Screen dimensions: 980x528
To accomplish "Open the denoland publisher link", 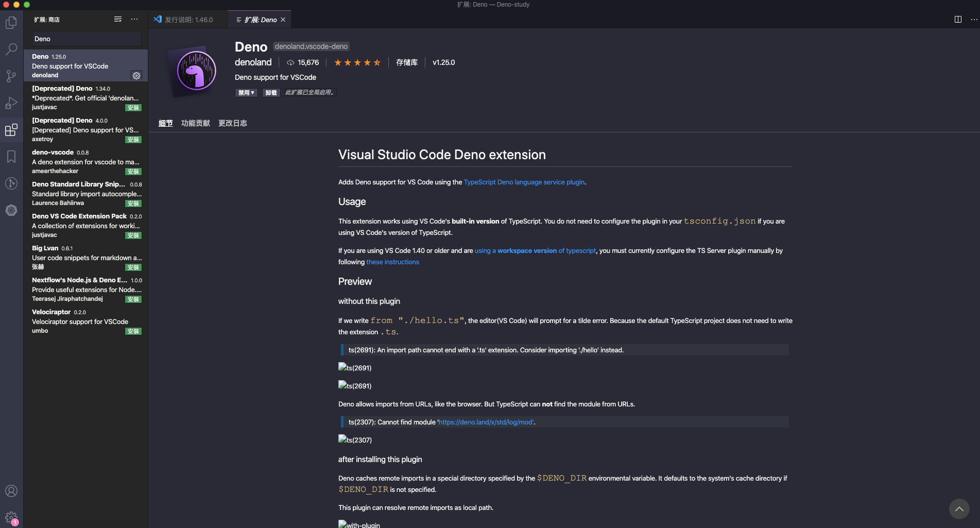I will pyautogui.click(x=253, y=62).
